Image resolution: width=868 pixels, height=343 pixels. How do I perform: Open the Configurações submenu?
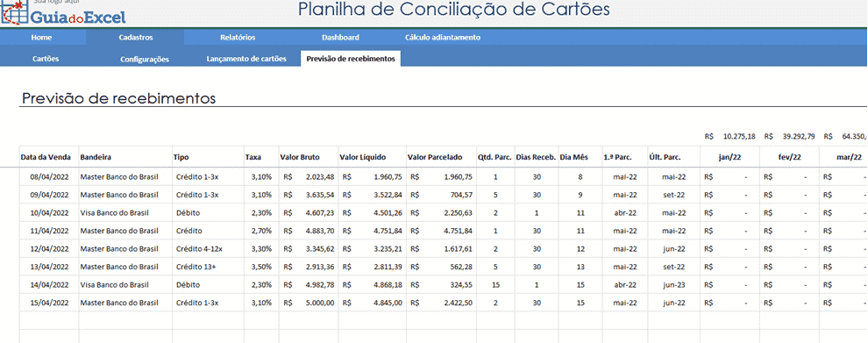(145, 59)
